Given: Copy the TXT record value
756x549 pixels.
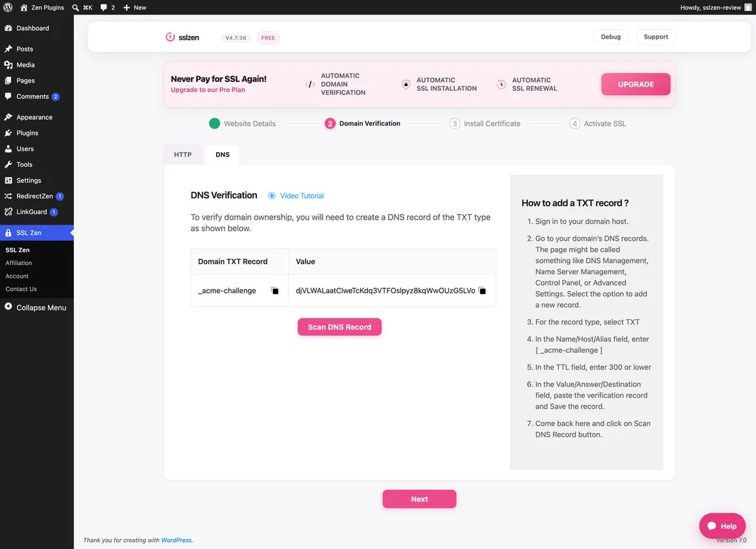Looking at the screenshot, I should point(482,291).
